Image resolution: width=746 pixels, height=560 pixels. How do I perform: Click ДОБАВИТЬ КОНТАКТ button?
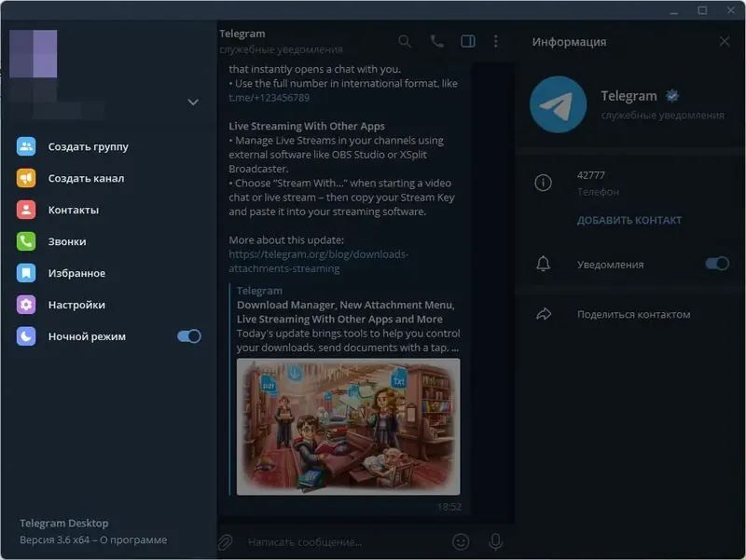pos(629,221)
